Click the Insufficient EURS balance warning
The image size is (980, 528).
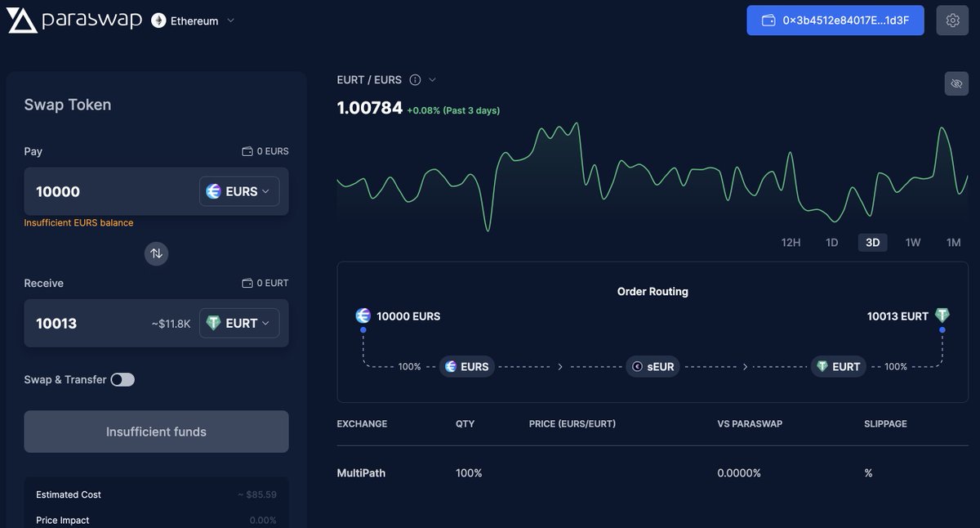tap(78, 222)
